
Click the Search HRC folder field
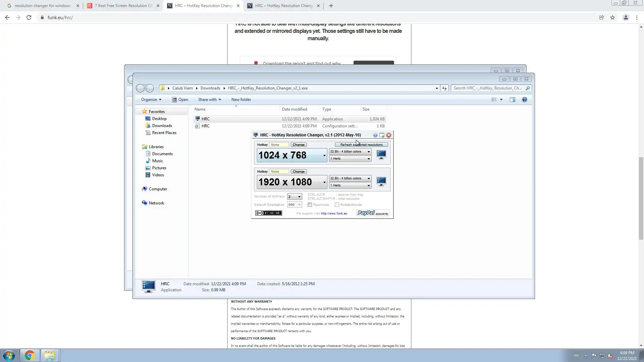(487, 88)
